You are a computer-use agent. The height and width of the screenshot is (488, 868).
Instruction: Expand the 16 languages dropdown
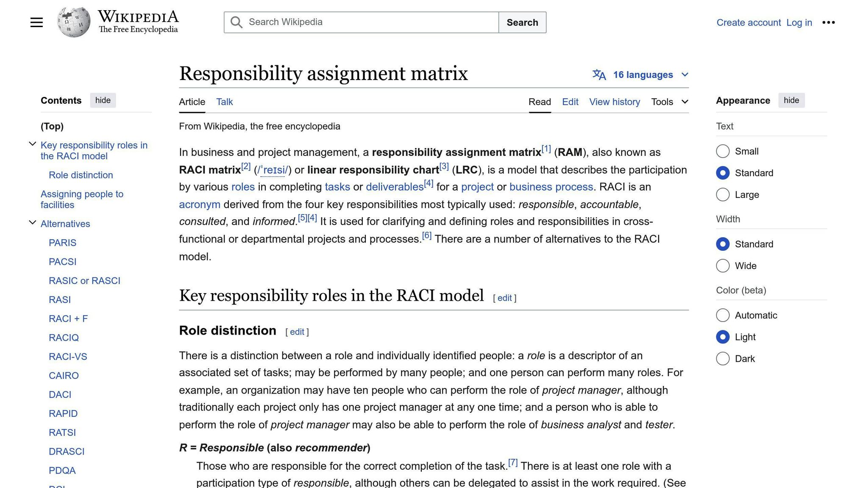coord(685,75)
